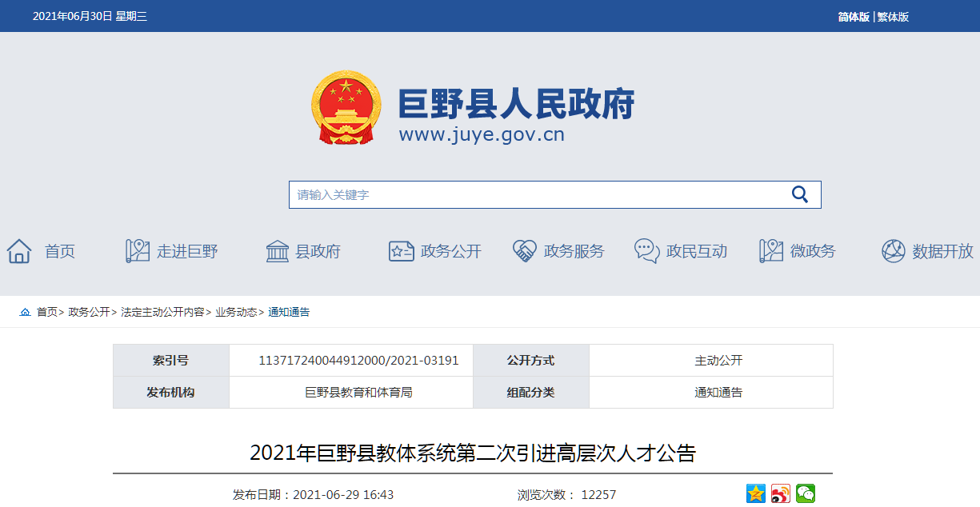Open the 走进巨野 navigation menu
The height and width of the screenshot is (507, 980).
pos(186,251)
